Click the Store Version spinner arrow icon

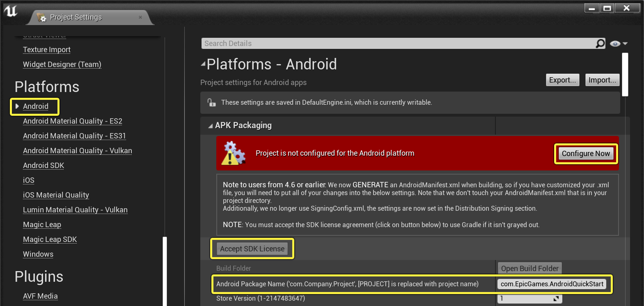click(556, 299)
